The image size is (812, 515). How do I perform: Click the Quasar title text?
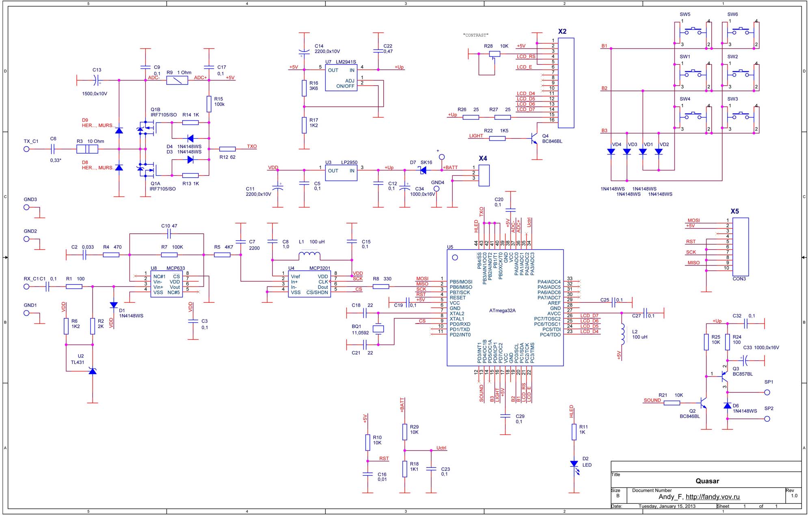pos(707,481)
